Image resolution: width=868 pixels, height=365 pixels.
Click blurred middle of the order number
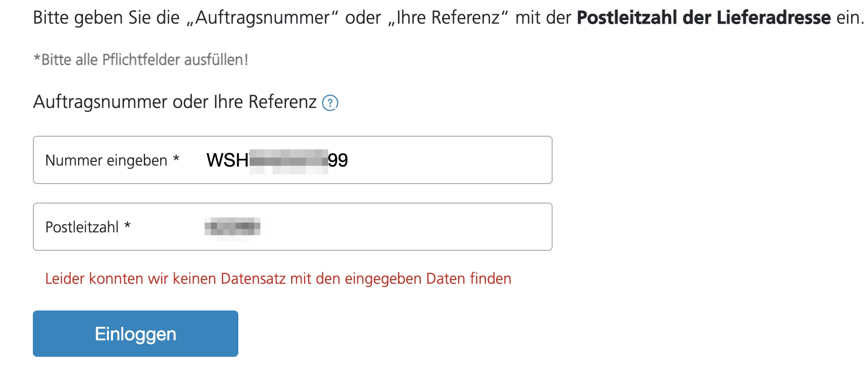pos(288,160)
